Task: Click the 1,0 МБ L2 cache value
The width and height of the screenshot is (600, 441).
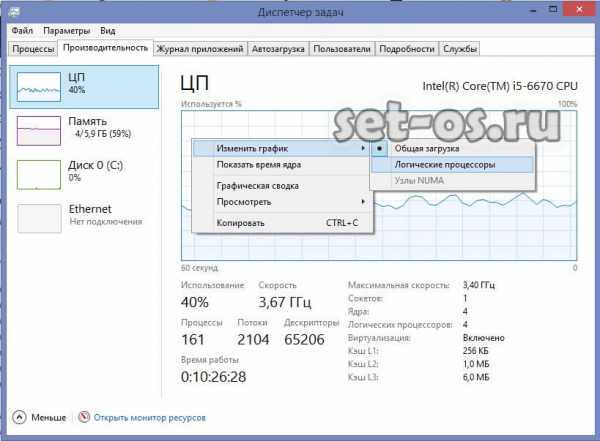Action: [x=476, y=364]
